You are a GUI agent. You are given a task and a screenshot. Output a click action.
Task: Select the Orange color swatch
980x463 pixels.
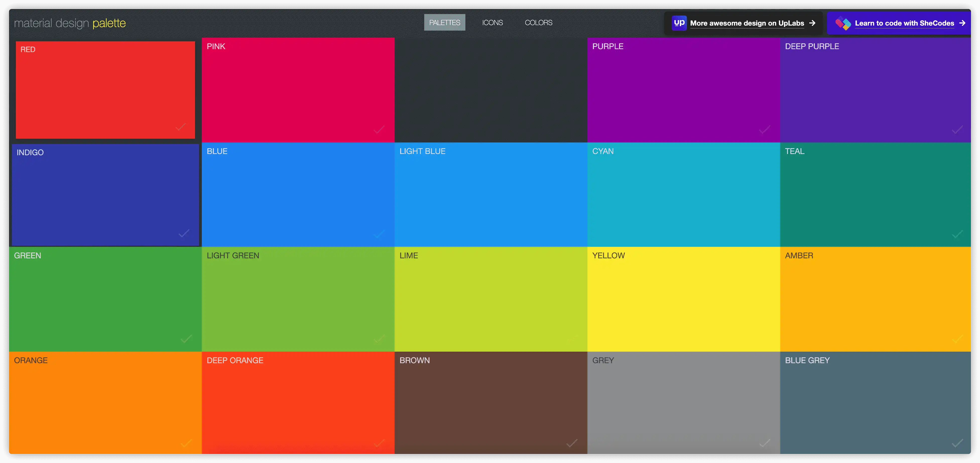click(x=105, y=403)
